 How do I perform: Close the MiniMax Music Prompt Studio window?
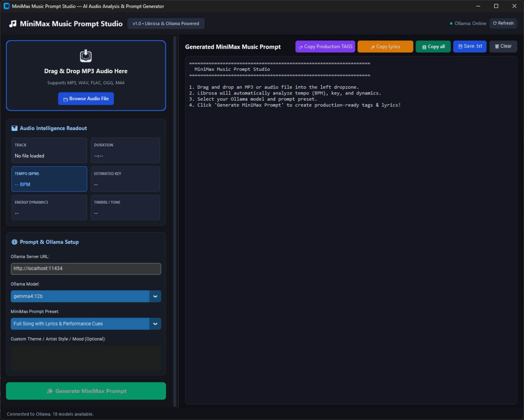(x=515, y=6)
